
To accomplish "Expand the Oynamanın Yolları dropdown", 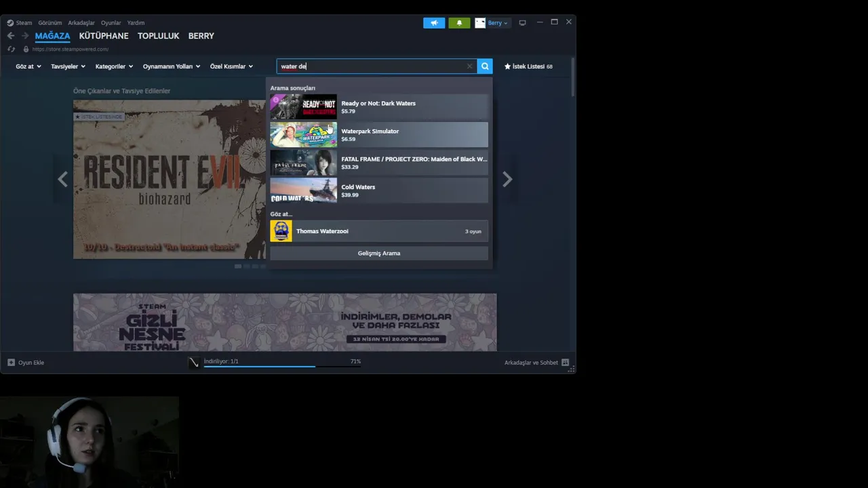I will (x=172, y=66).
